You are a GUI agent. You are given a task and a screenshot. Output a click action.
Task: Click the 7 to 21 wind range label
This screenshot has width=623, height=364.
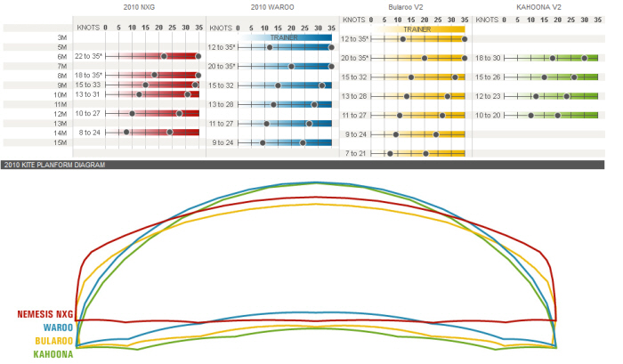coord(356,153)
